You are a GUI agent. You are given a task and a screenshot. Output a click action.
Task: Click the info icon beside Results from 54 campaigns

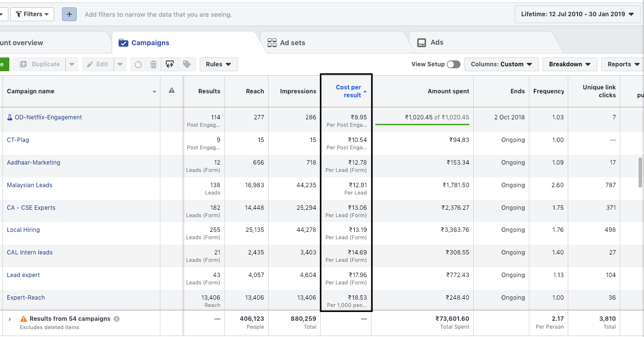[117, 319]
